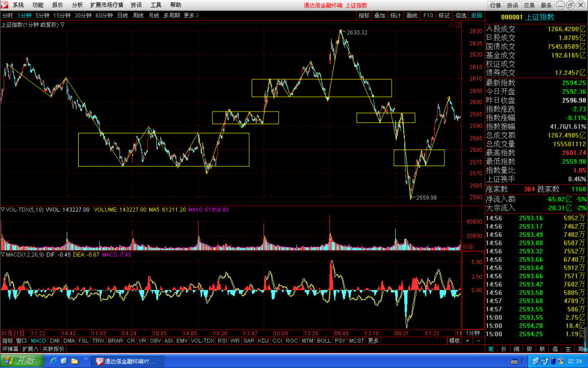This screenshot has height=368, width=588.
Task: Click the 返回 button in toolbar
Action: (477, 16)
